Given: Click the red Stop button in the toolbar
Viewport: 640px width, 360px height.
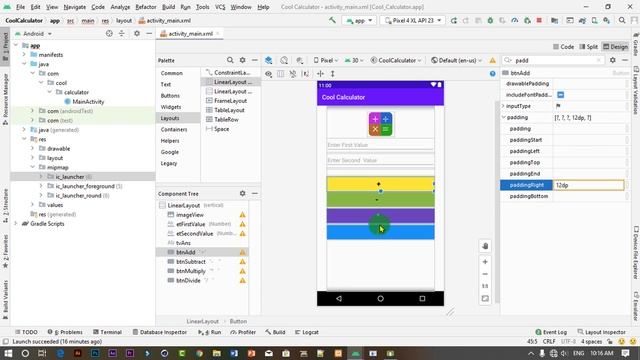Looking at the screenshot, I should tap(539, 20).
